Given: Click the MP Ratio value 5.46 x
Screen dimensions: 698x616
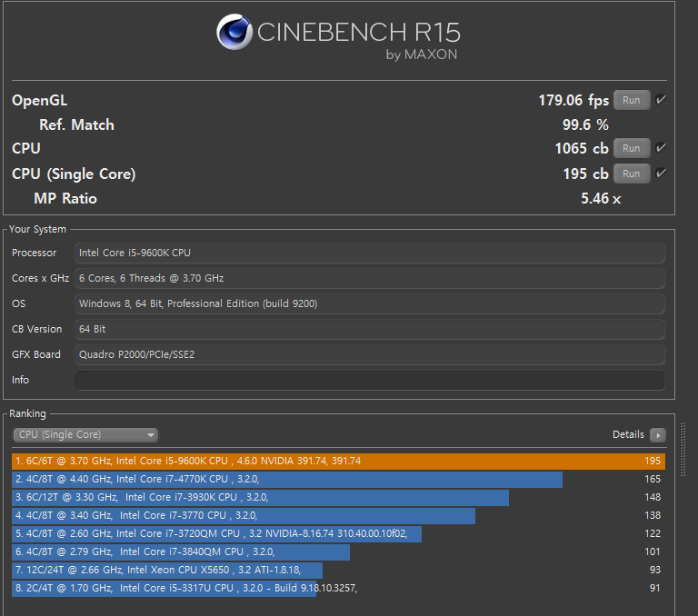Looking at the screenshot, I should coord(601,198).
